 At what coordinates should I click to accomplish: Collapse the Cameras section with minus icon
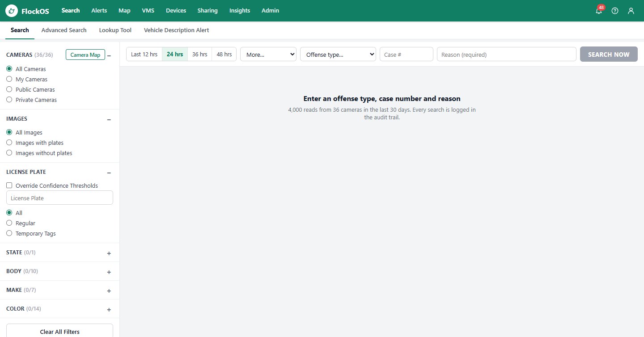109,55
